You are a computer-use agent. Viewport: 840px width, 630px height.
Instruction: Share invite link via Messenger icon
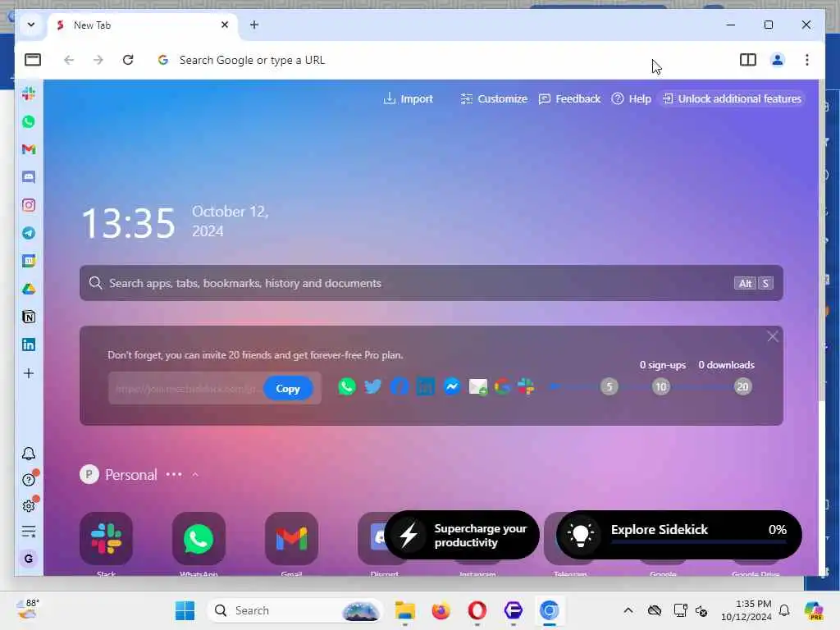coord(452,386)
